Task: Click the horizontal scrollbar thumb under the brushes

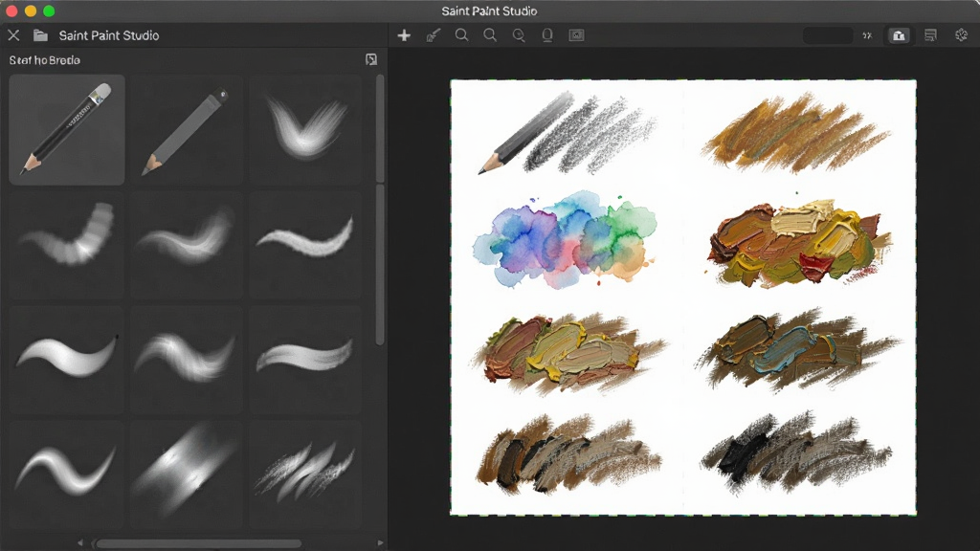Action: [x=199, y=543]
